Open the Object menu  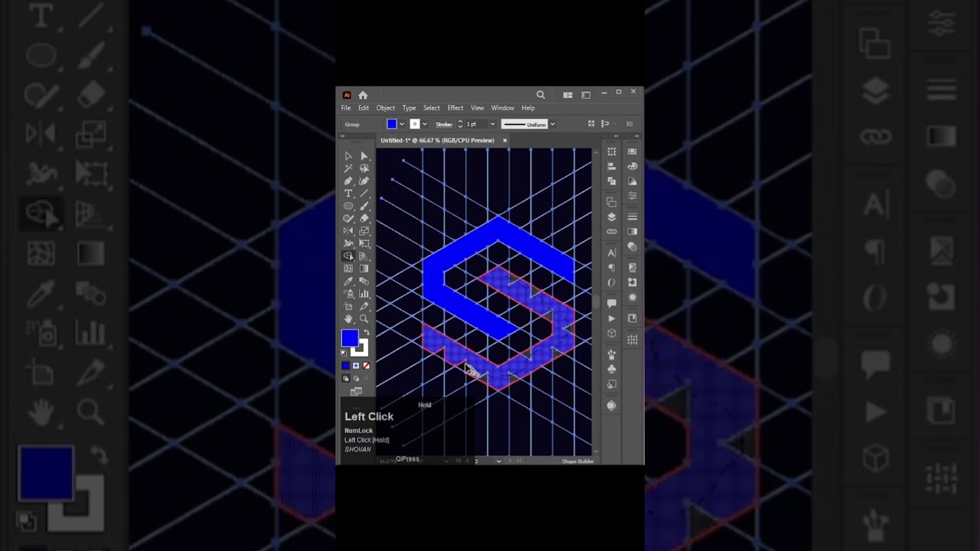click(385, 108)
